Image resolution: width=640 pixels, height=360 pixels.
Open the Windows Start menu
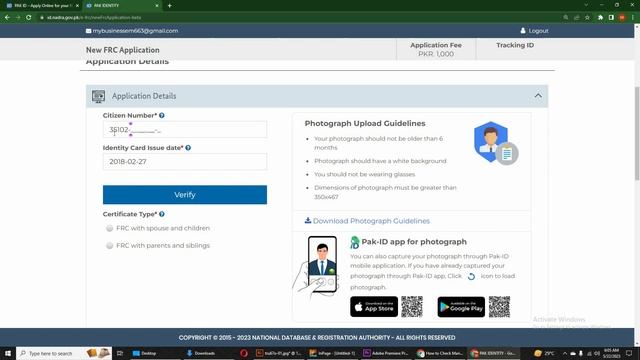coord(8,353)
